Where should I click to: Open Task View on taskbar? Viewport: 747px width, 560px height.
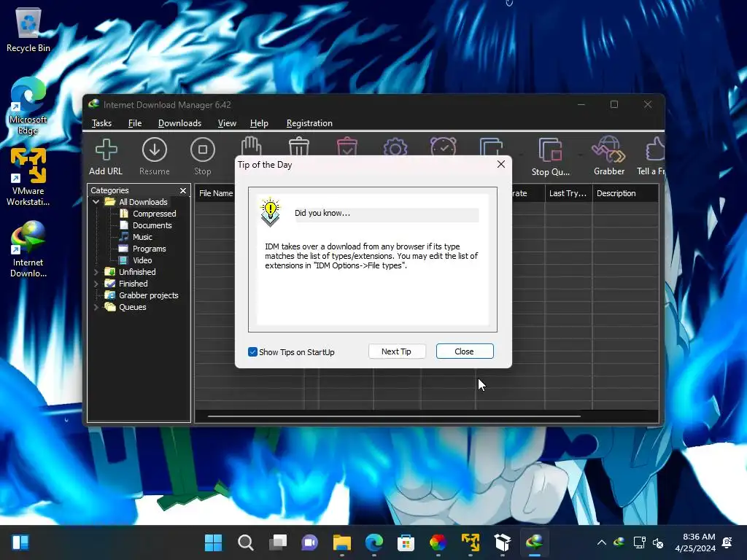278,542
